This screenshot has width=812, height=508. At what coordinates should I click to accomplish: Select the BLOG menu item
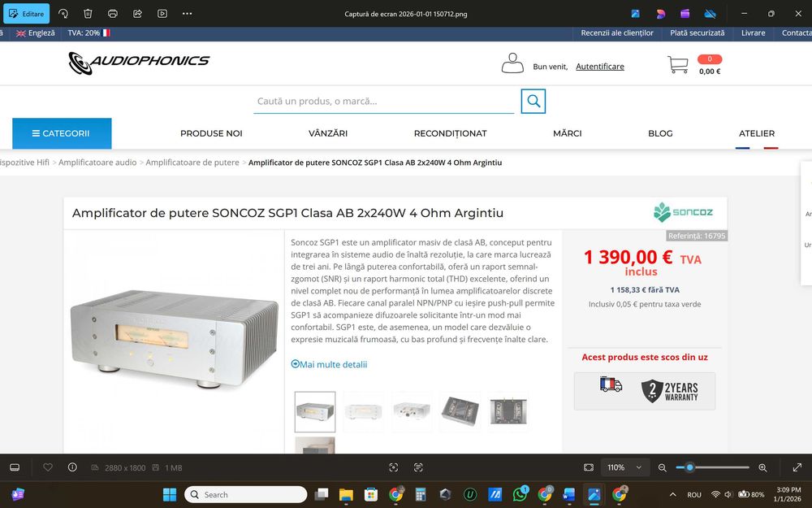pos(660,133)
